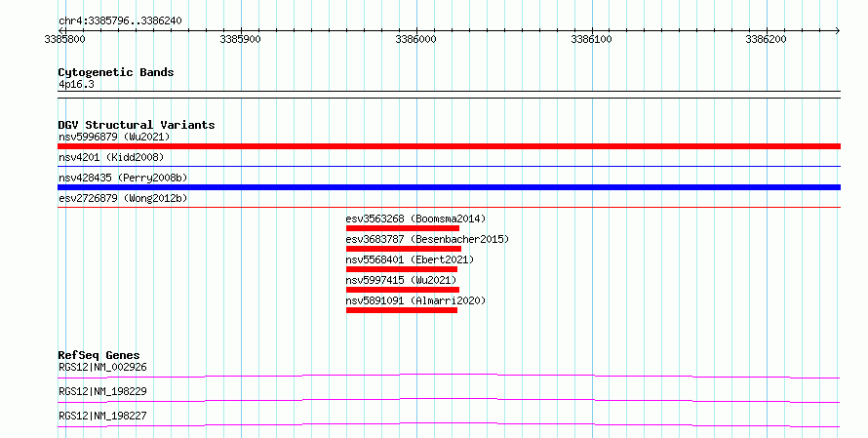The height and width of the screenshot is (438, 868).
Task: Click the magenta RGS12 NM_198229 transcript line
Action: (449, 400)
